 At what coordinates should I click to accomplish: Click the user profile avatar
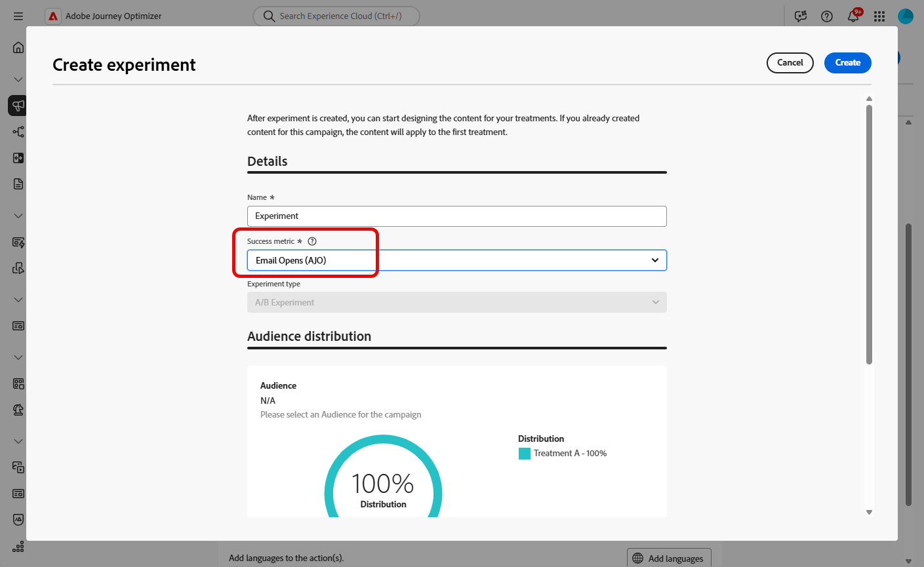(906, 16)
